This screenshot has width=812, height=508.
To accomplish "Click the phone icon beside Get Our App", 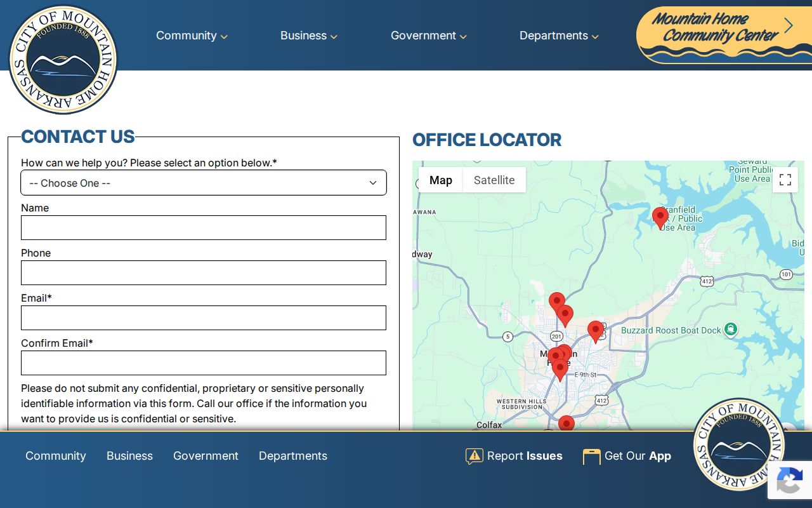I will click(x=591, y=457).
